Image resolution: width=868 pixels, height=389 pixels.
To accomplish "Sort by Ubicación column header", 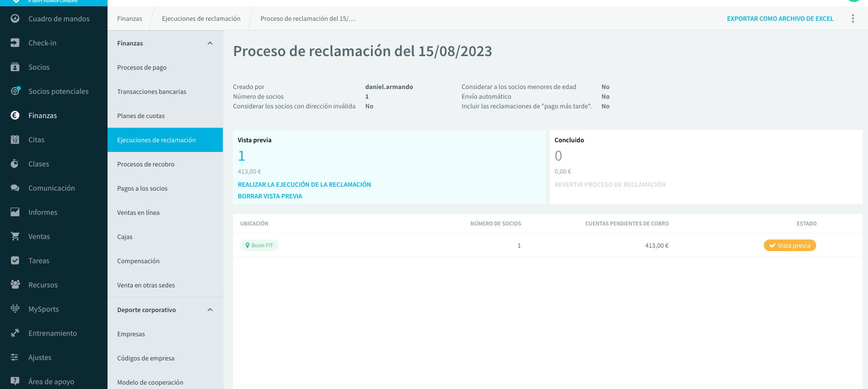I will 254,224.
